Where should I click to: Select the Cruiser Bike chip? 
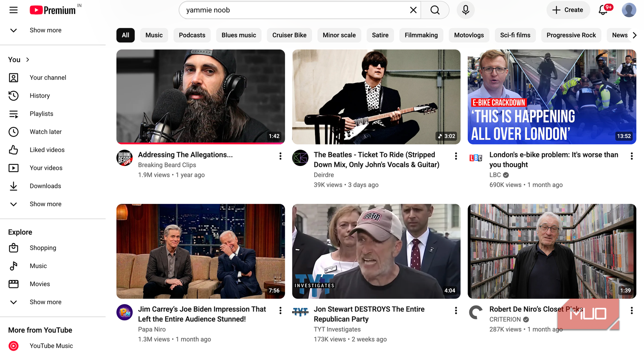pos(289,35)
